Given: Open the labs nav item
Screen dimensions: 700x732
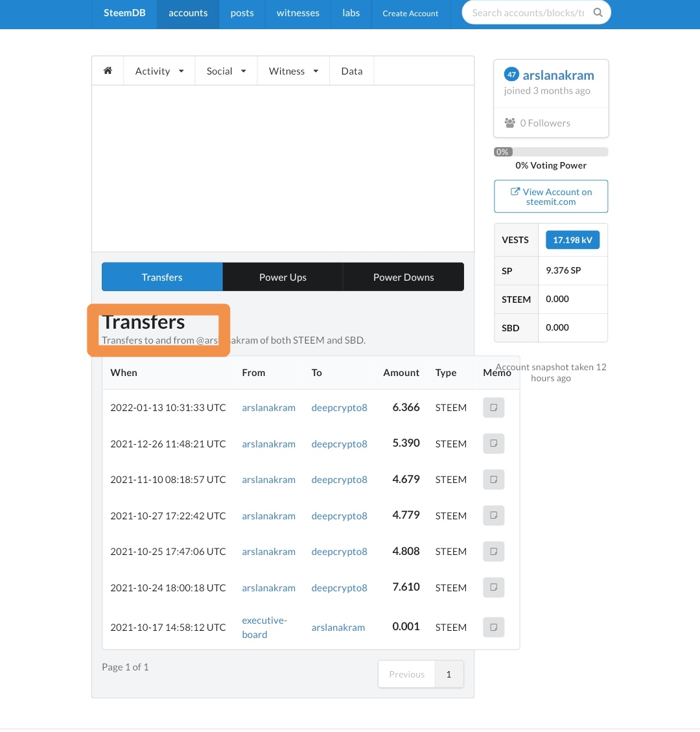Looking at the screenshot, I should click(351, 13).
